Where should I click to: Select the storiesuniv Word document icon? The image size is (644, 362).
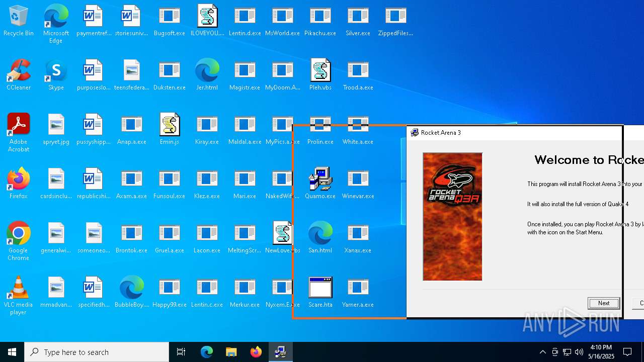(x=132, y=21)
